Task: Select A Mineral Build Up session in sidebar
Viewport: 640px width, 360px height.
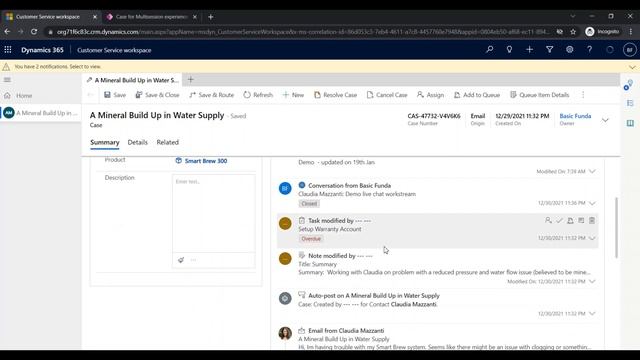Action: coord(41,113)
